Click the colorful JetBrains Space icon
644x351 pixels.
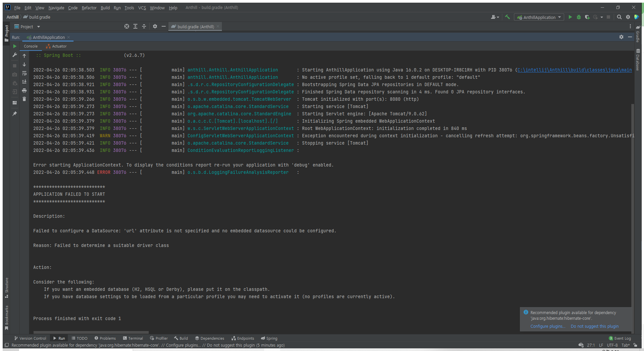636,17
